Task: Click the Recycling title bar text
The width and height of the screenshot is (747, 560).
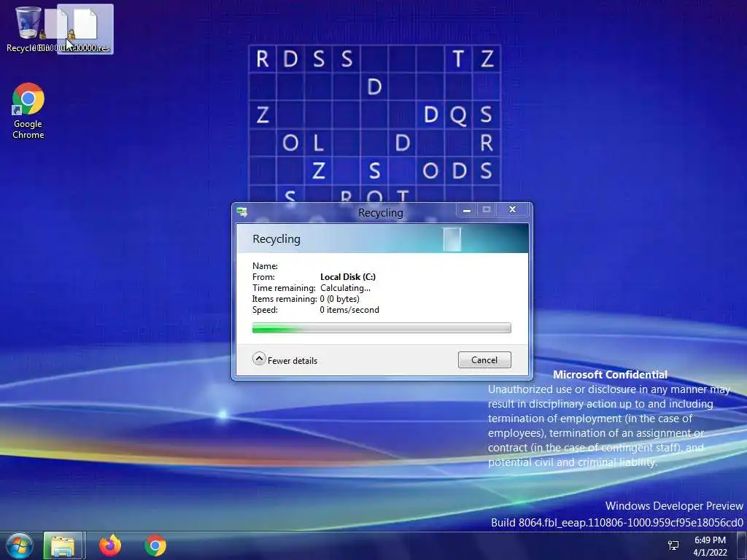Action: point(381,213)
